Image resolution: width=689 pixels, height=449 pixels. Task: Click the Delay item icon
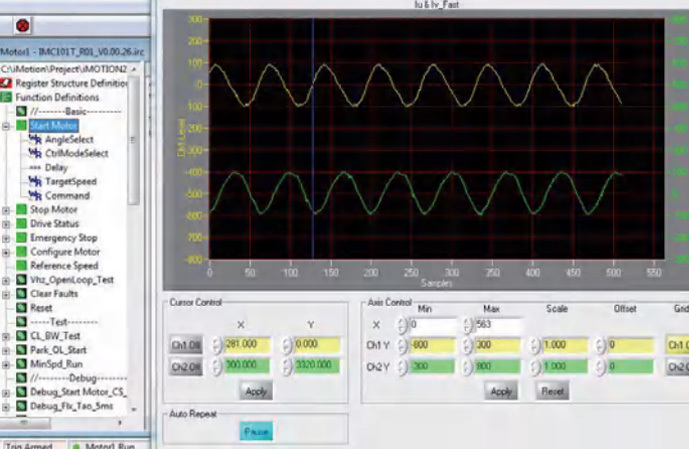[35, 167]
